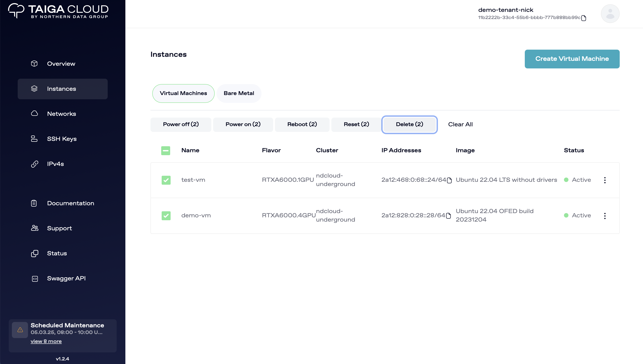This screenshot has height=364, width=643.
Task: Copy demo-vm IP address
Action: (x=448, y=216)
